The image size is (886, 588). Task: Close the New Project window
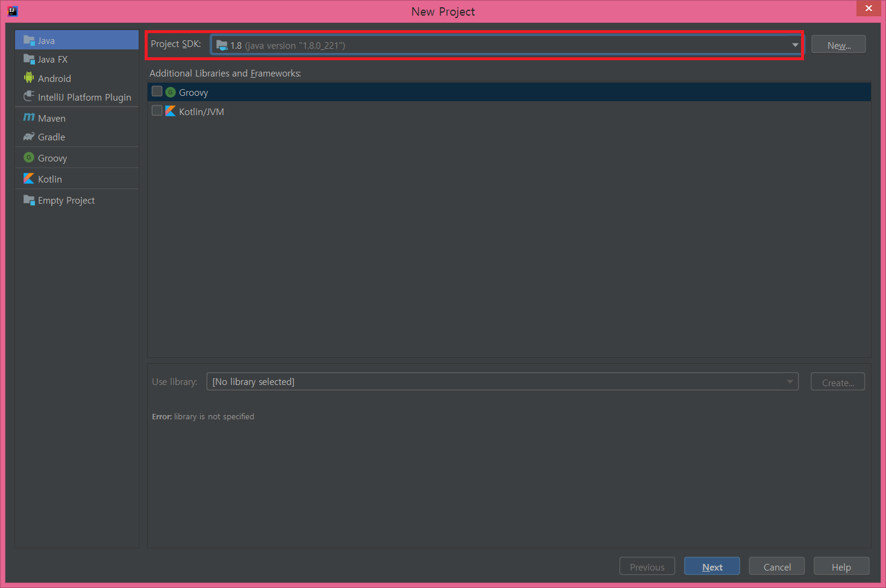(869, 8)
